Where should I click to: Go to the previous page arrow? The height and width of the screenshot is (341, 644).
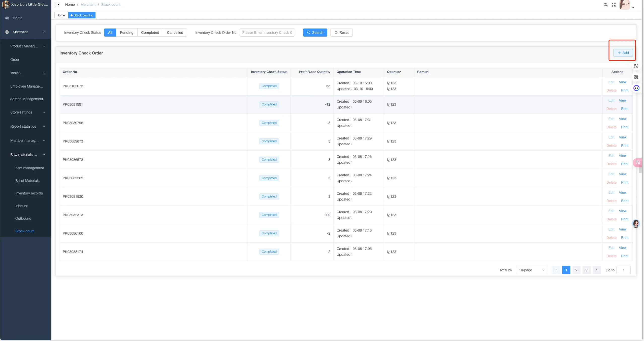556,270
